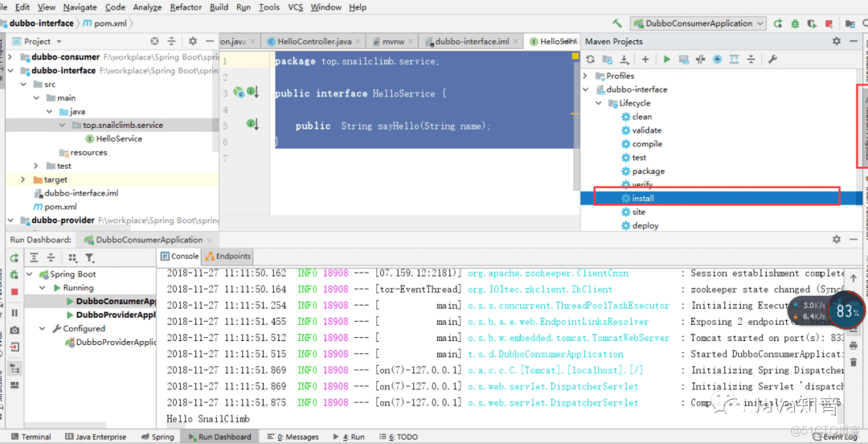
Task: Open Group Configurations menu in Run Dashboard
Action: coord(72,257)
